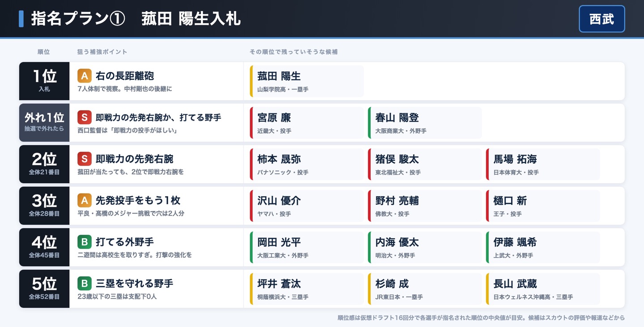Image resolution: width=644 pixels, height=327 pixels.
Task: Click the その順位で残っていそうな候補 header
Action: pyautogui.click(x=293, y=52)
